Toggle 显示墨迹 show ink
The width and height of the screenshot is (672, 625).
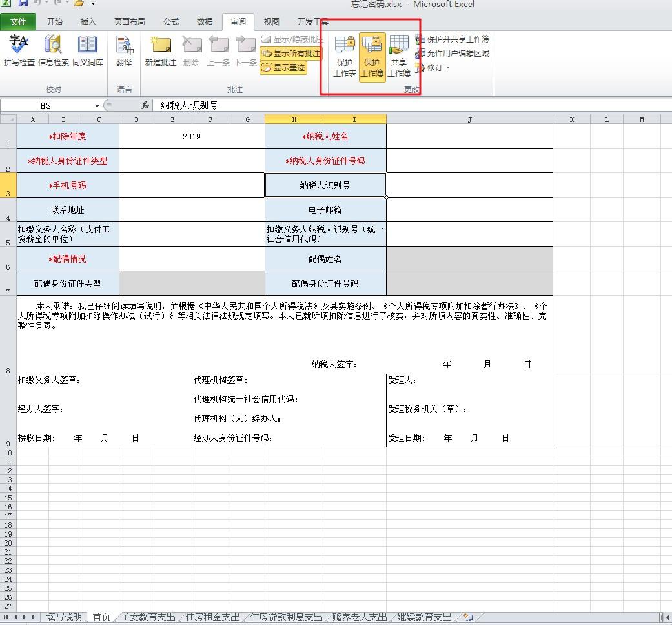283,68
